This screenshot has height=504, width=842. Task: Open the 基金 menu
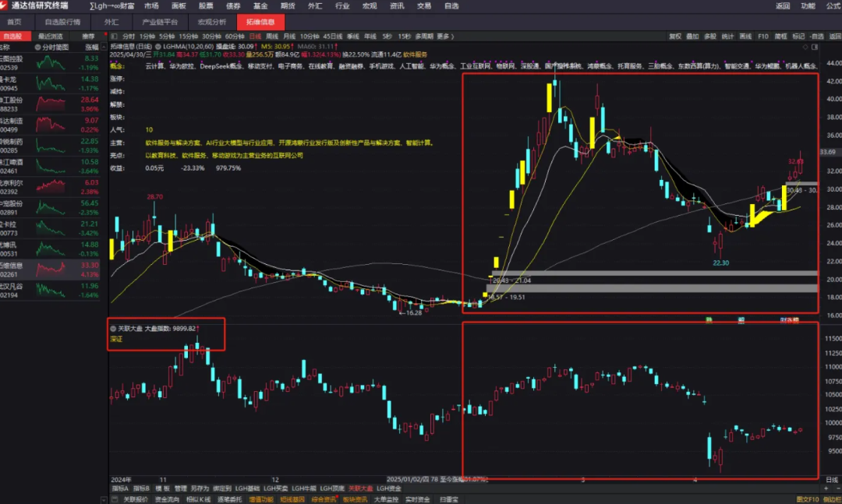[260, 6]
